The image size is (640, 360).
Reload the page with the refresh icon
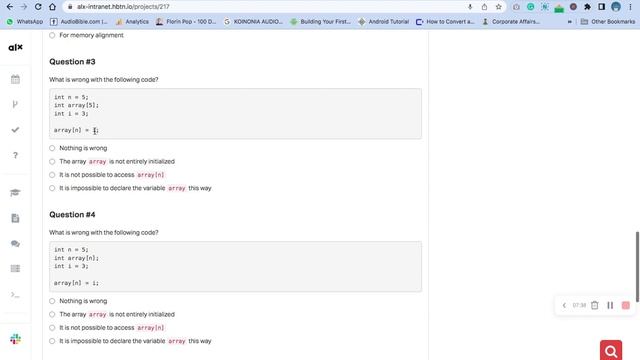[38, 7]
